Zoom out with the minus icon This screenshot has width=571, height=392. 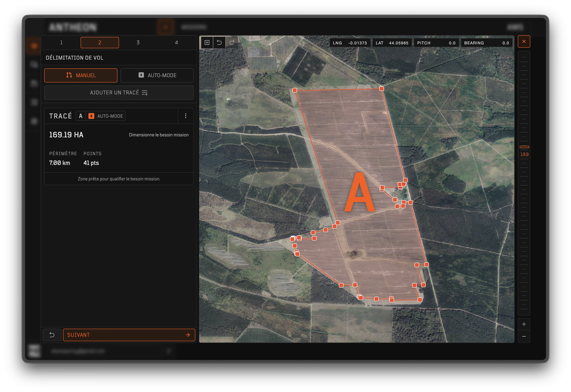pyautogui.click(x=524, y=336)
